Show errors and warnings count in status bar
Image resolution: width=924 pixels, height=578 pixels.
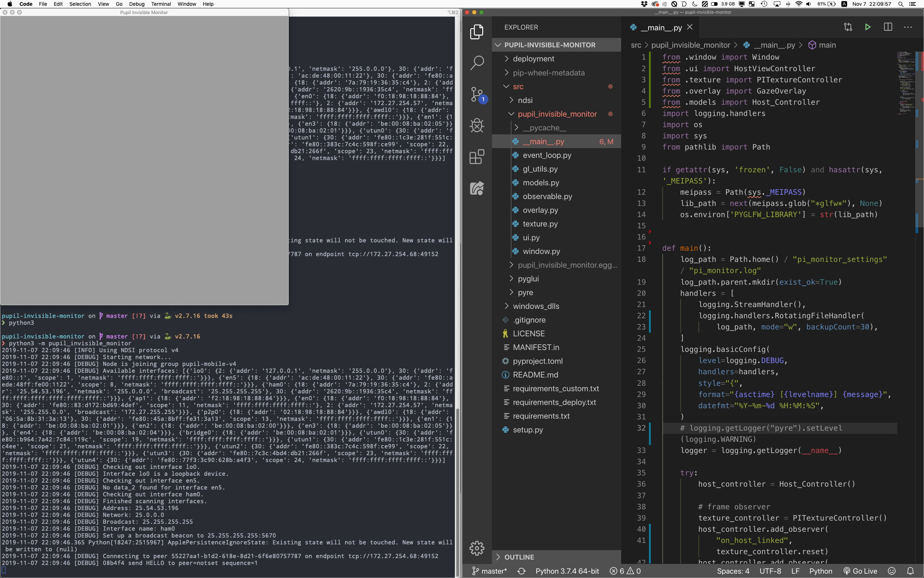(x=626, y=571)
